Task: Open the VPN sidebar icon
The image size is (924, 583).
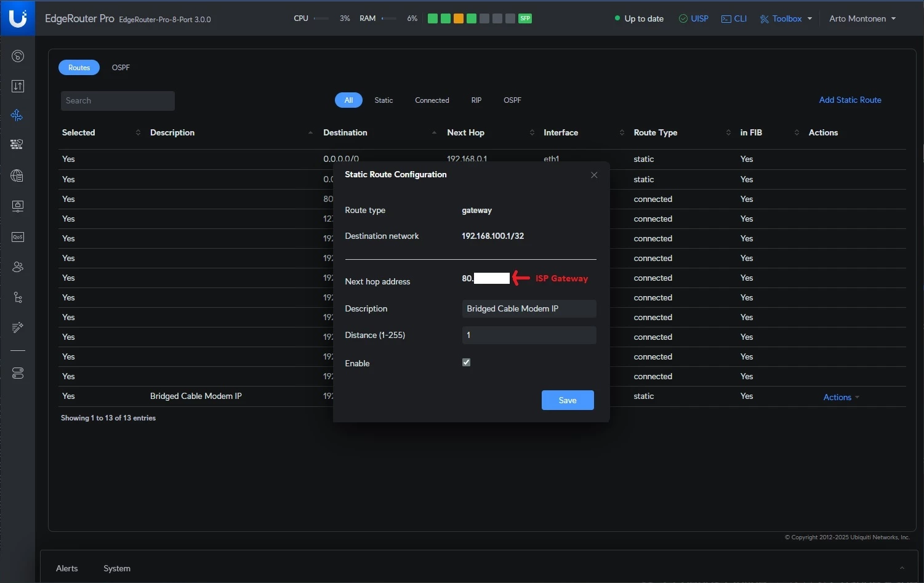Action: tap(17, 206)
